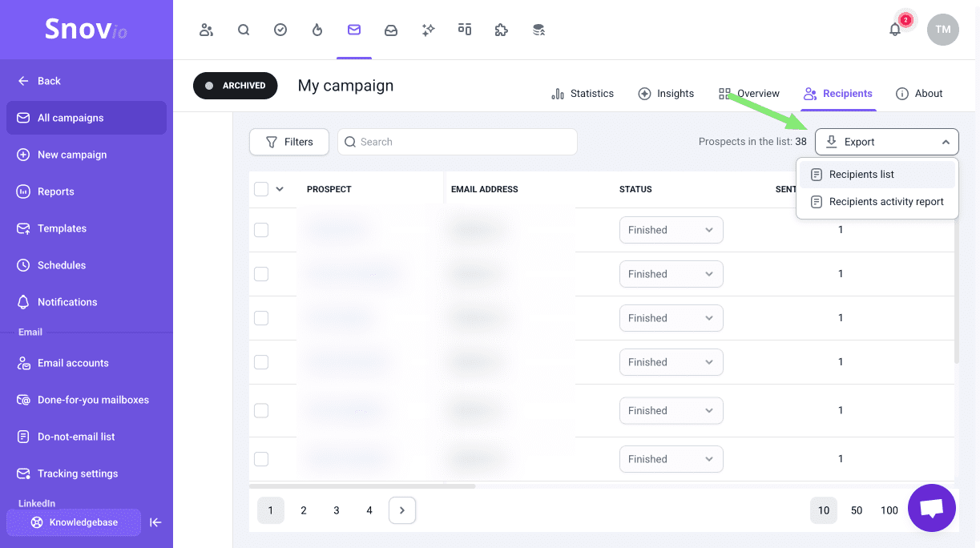
Task: Check the first prospect row checkbox
Action: (261, 230)
